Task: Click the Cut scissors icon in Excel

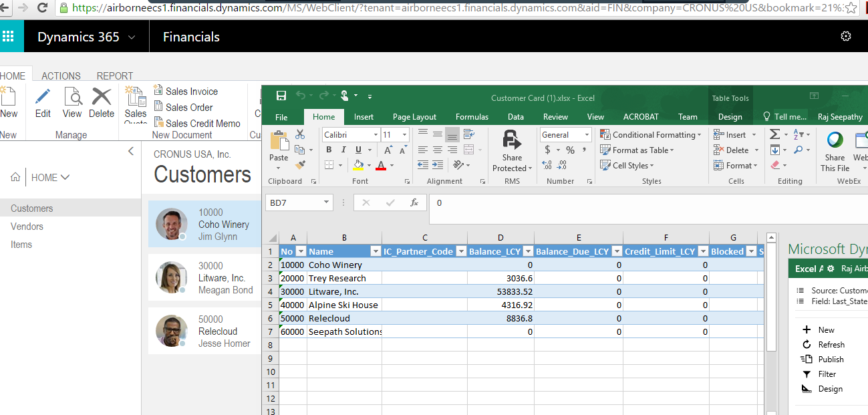Action: tap(299, 134)
